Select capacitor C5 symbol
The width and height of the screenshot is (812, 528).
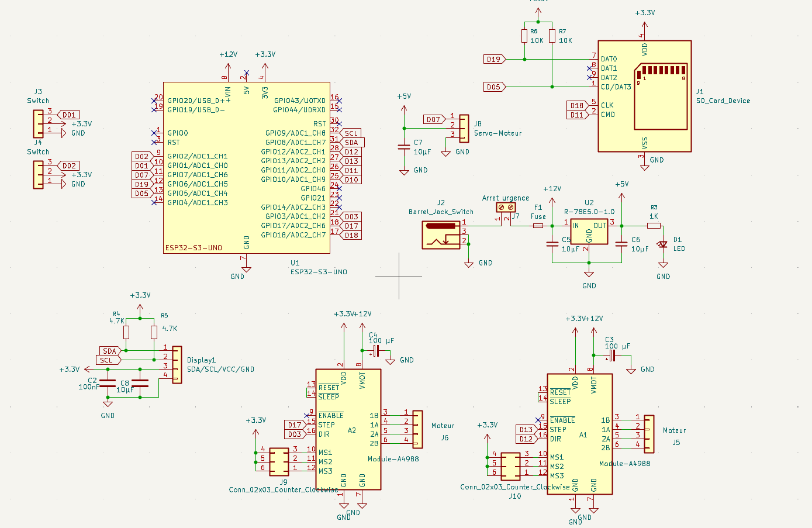[x=552, y=244]
